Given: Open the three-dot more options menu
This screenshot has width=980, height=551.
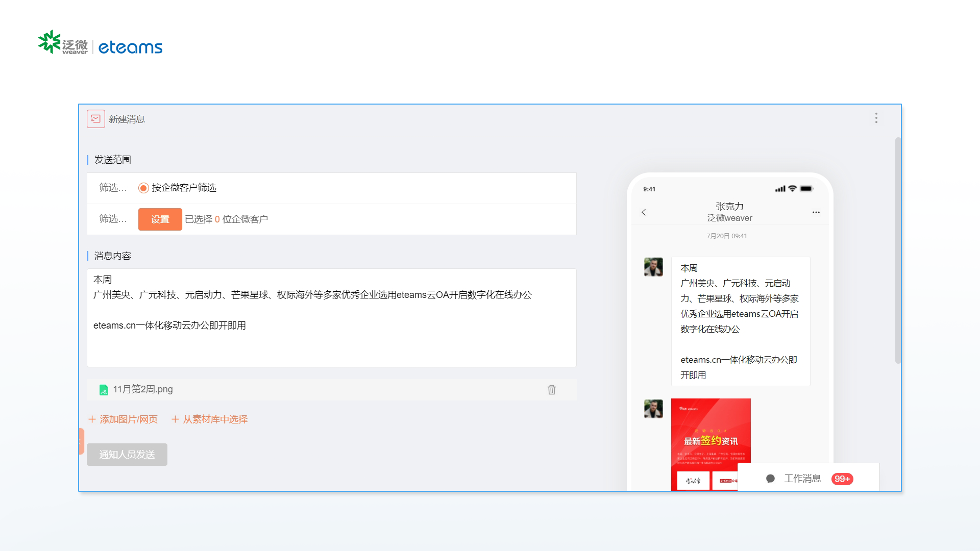Looking at the screenshot, I should (x=876, y=118).
